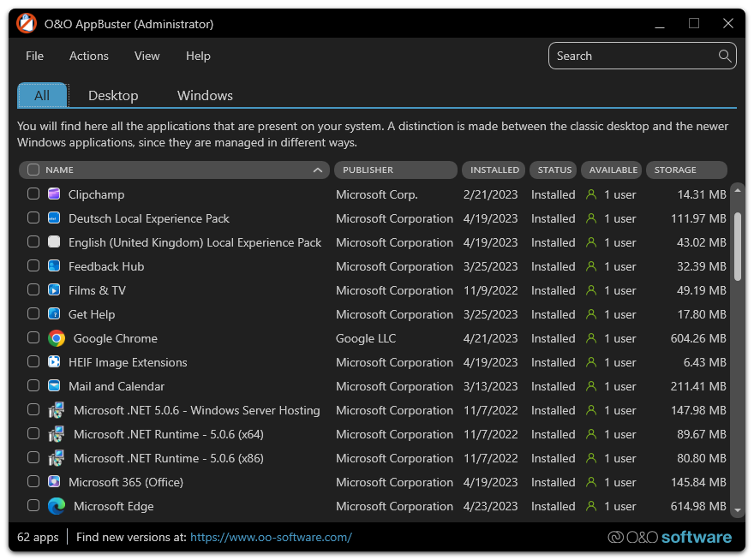This screenshot has height=560, width=754.
Task: Click the 614.98 MB storage value
Action: [x=698, y=506]
